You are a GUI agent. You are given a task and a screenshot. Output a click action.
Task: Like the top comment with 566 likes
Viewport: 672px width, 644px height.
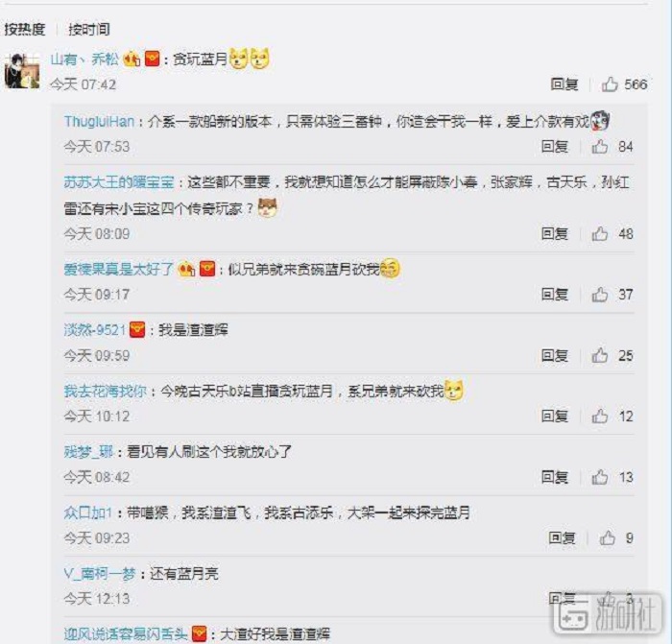pos(610,84)
